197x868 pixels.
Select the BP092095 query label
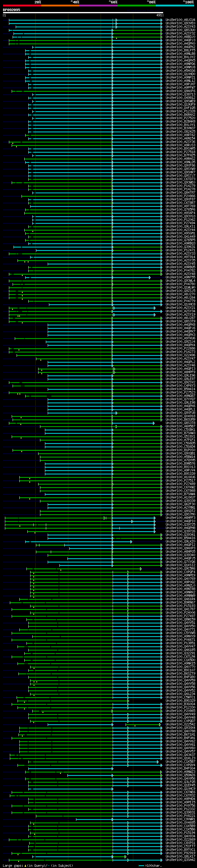point(11,10)
